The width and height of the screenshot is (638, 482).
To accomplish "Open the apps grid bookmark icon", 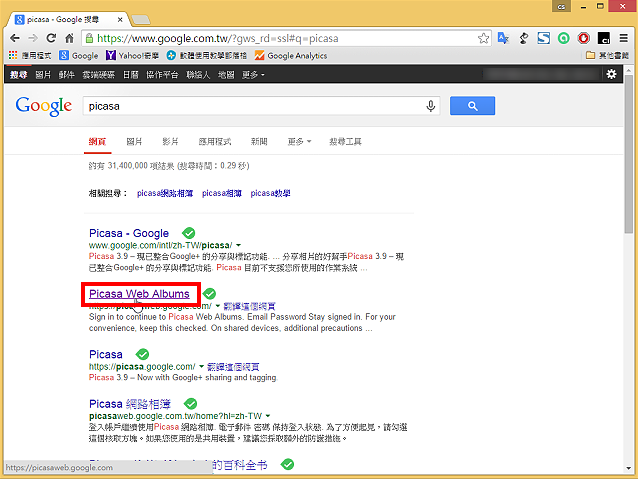I will click(x=13, y=55).
